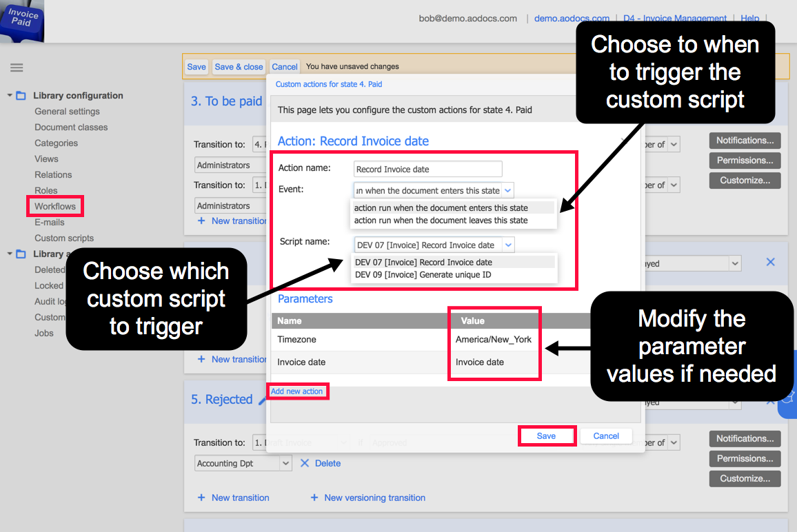Click the Library configuration folder icon
Viewport: 797px width, 532px height.
coord(21,96)
